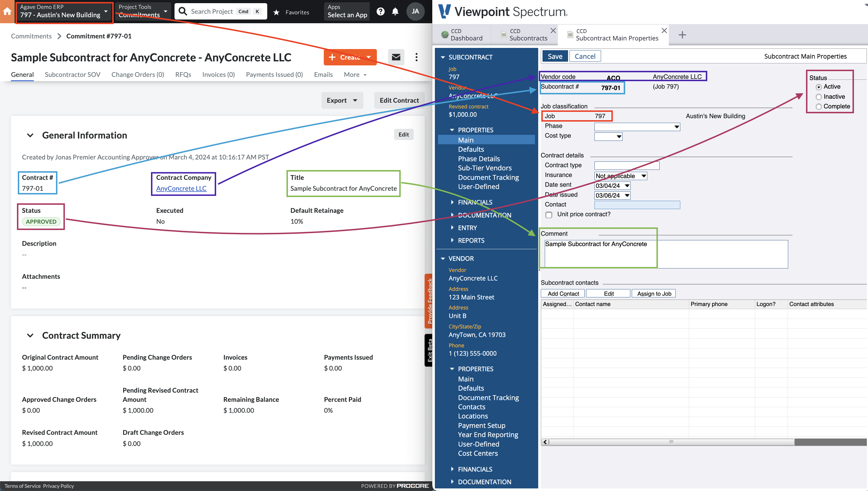Open the Date sent date picker
The image size is (868, 491).
pyautogui.click(x=627, y=186)
